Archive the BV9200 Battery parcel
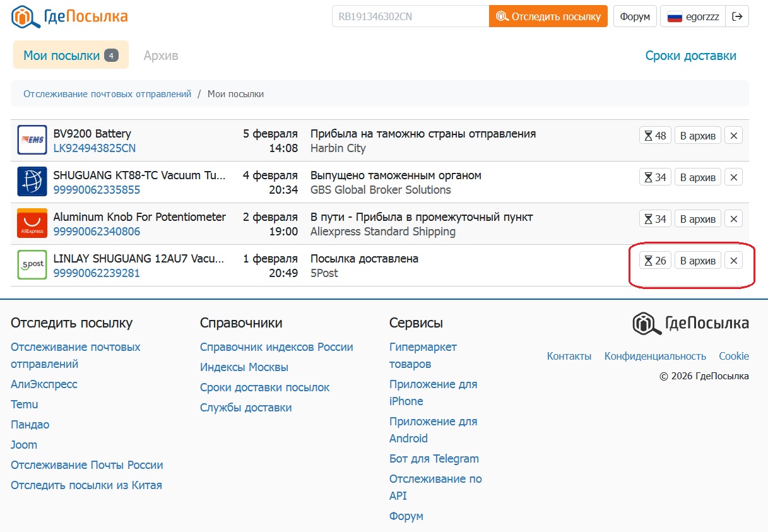Image resolution: width=768 pixels, height=532 pixels. pyautogui.click(x=698, y=136)
